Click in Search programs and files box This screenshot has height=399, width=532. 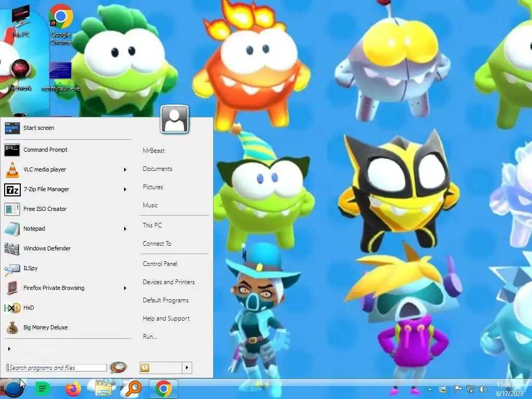tap(57, 367)
